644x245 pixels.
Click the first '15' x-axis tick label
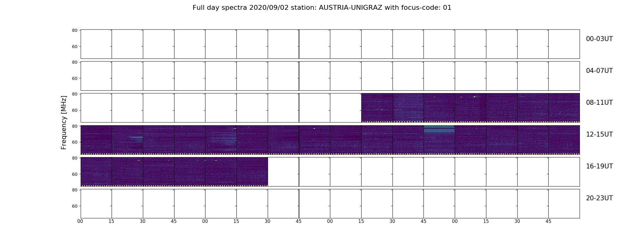pos(111,221)
